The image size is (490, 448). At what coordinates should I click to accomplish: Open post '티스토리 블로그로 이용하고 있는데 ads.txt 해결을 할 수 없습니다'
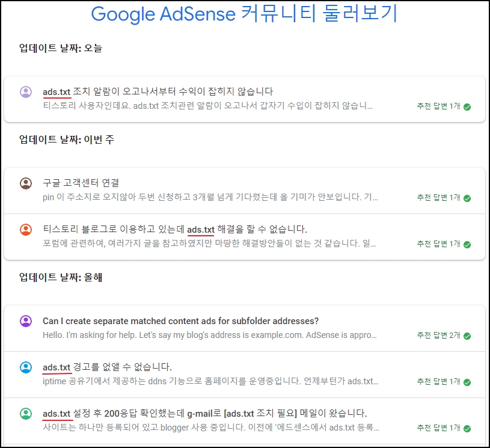tap(175, 229)
